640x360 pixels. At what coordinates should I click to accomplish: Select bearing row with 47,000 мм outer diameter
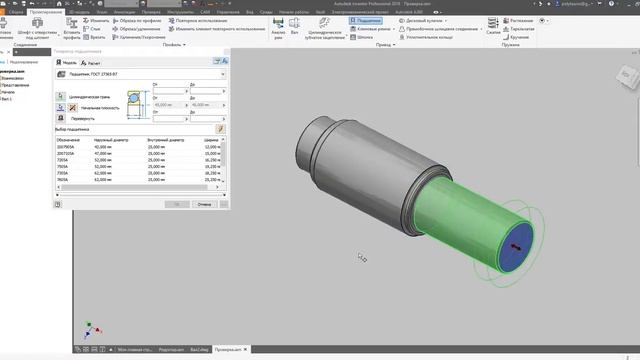(138, 153)
